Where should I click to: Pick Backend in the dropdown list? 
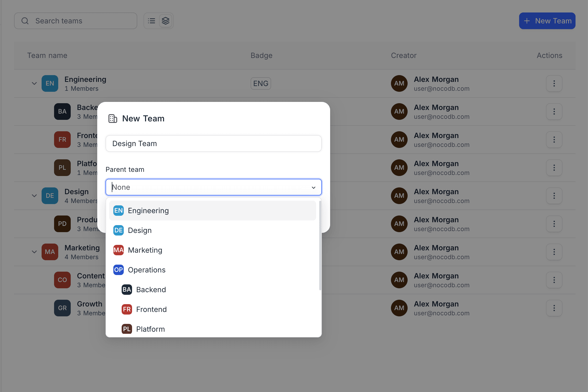(151, 290)
